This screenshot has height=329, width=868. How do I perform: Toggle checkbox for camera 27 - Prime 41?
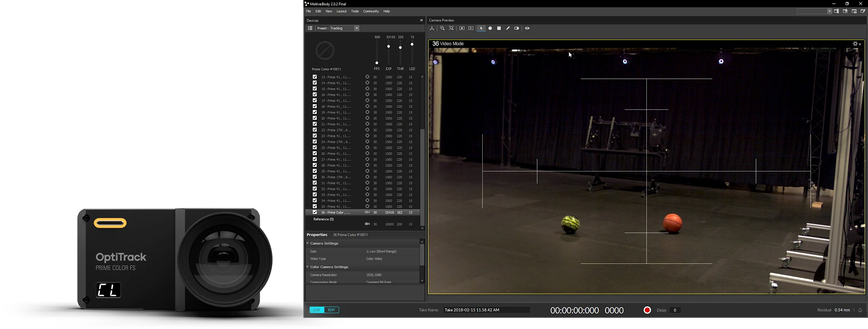315,159
